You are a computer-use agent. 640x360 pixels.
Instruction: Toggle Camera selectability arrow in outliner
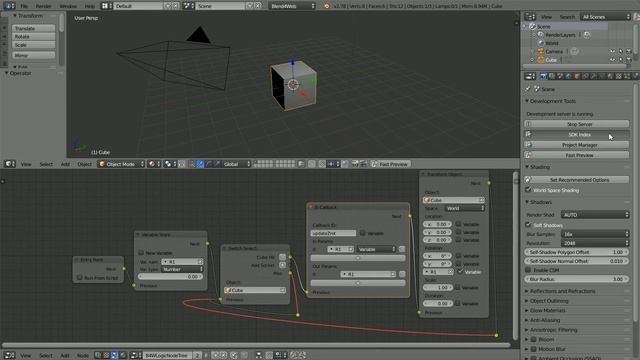point(620,51)
